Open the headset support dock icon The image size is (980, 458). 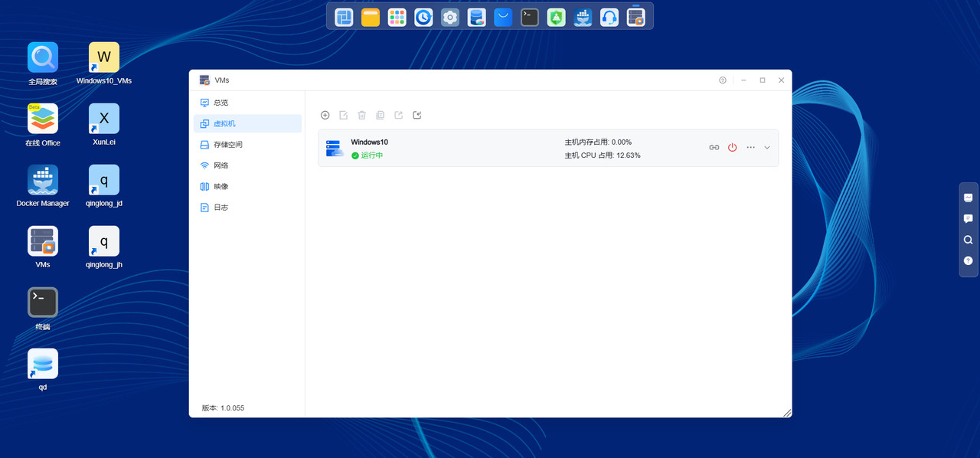609,17
